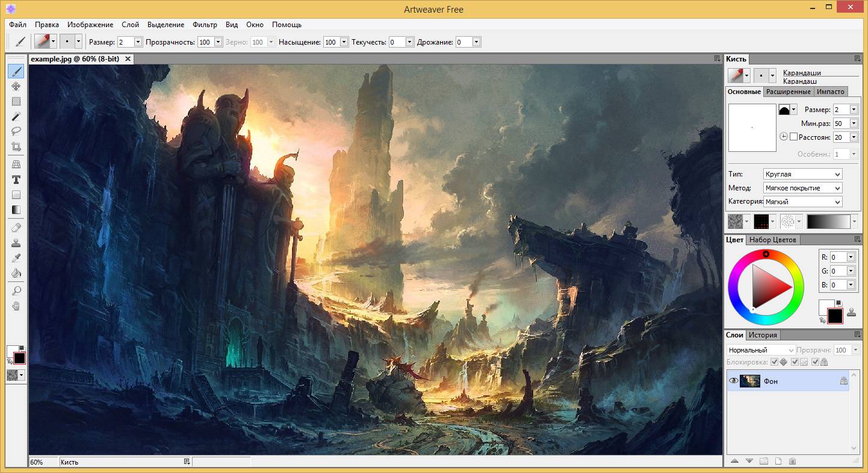Image resolution: width=868 pixels, height=473 pixels.
Task: Open the Нормальный blend mode dropdown
Action: tap(761, 350)
